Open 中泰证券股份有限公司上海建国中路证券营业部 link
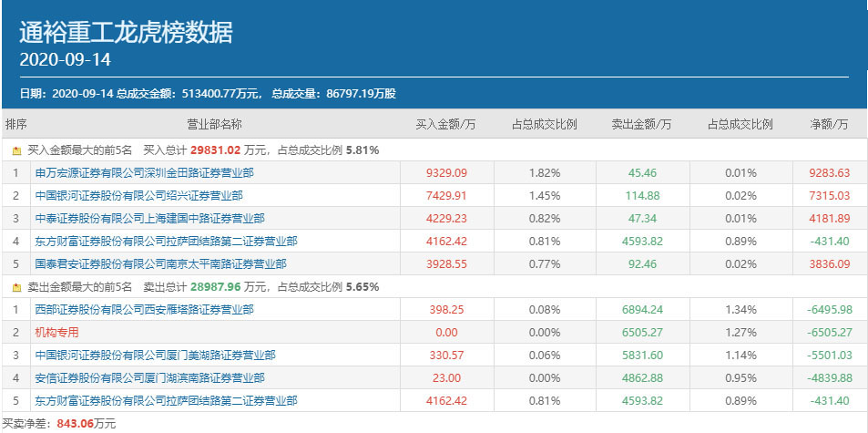This screenshot has height=433, width=868. [x=149, y=218]
